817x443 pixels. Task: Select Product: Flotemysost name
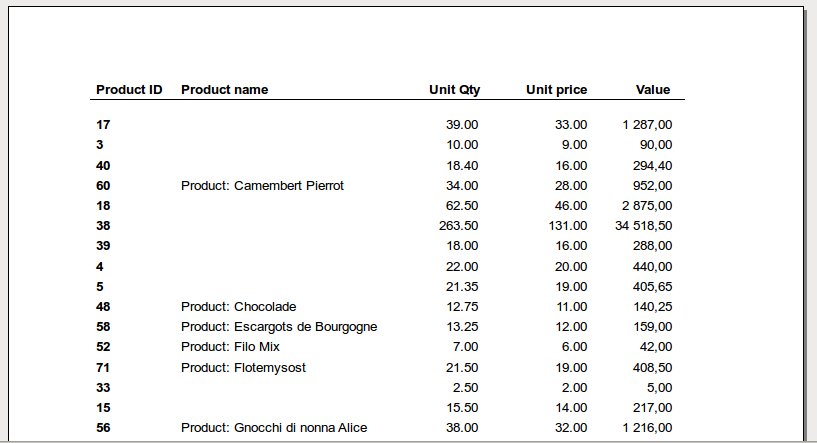tap(243, 367)
